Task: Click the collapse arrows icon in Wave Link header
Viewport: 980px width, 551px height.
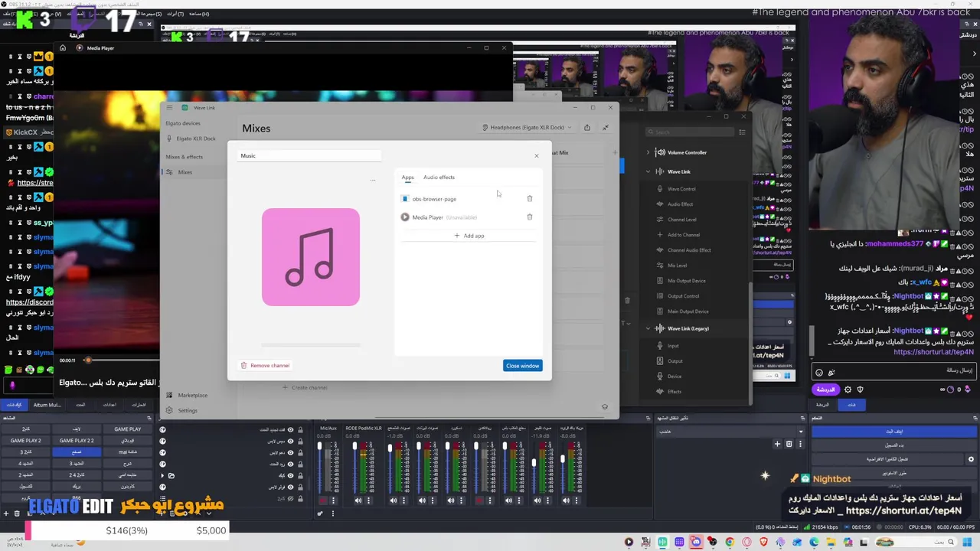Action: pyautogui.click(x=605, y=128)
